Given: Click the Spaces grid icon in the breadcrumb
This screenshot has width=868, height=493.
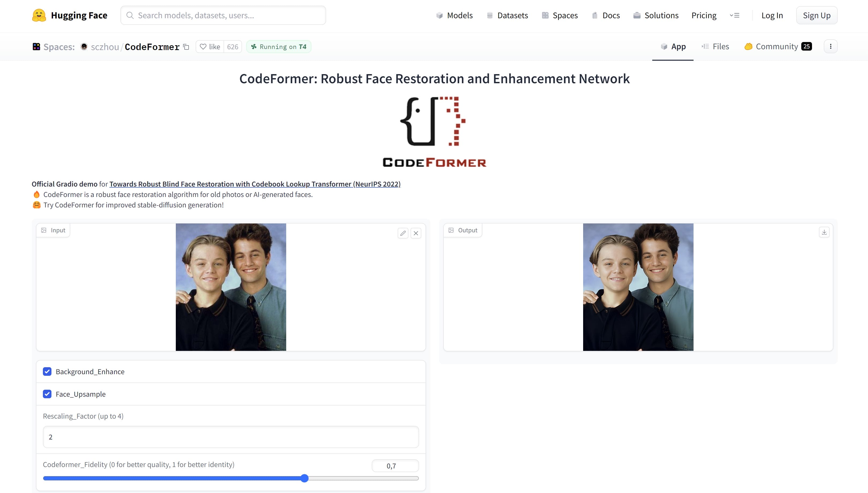Looking at the screenshot, I should click(x=37, y=46).
